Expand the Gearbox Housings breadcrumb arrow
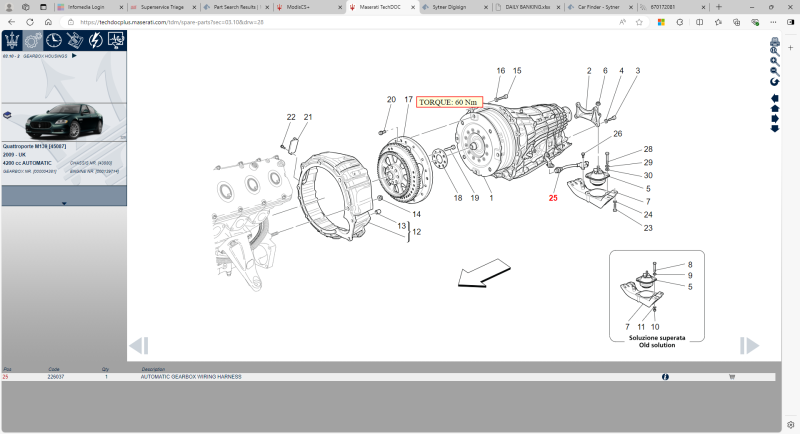Screen dimensions: 800x434 coord(74,56)
